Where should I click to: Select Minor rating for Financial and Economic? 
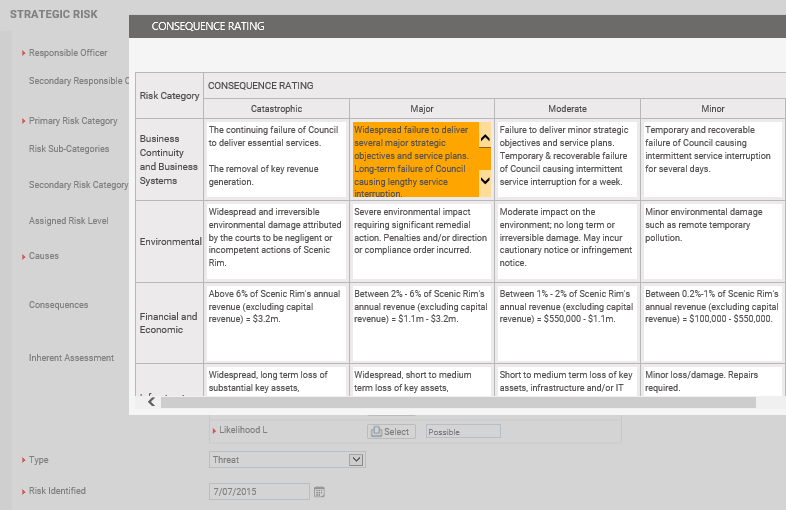pyautogui.click(x=712, y=323)
